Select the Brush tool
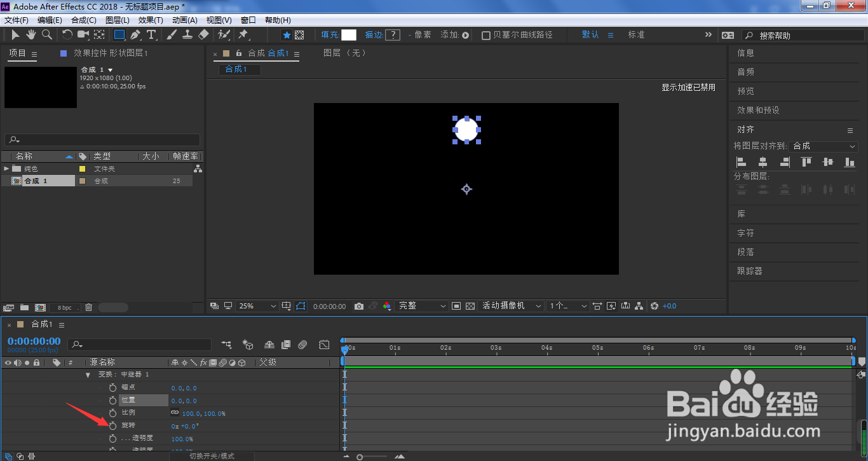 pos(172,34)
